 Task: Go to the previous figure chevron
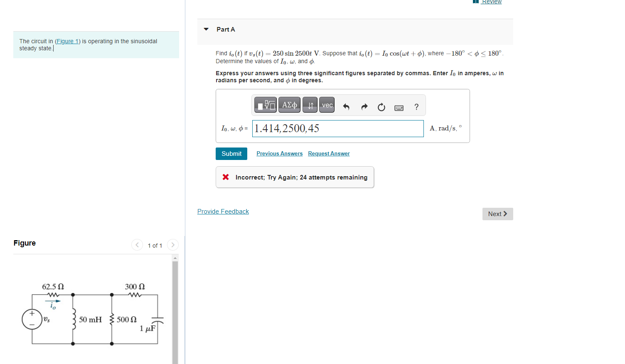pos(137,245)
